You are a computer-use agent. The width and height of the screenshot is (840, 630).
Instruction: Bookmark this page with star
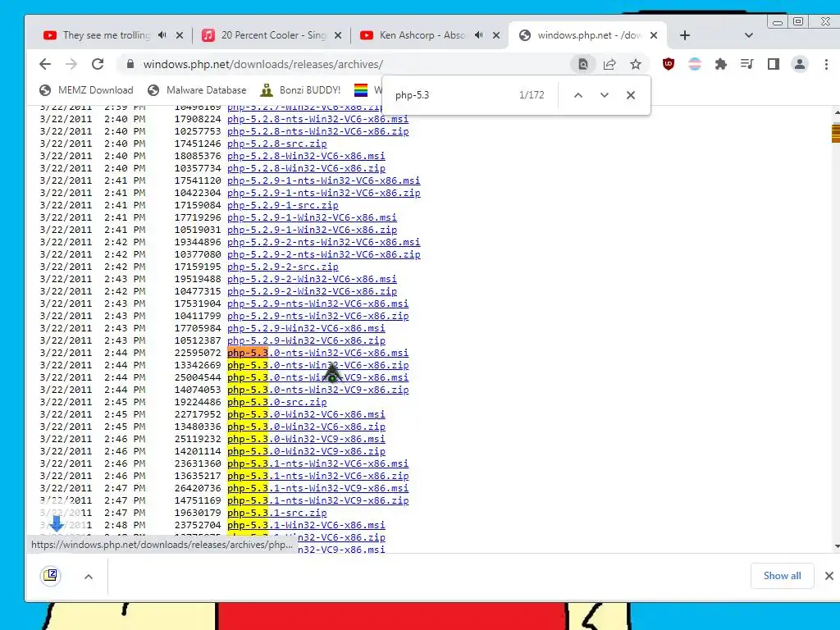636,64
